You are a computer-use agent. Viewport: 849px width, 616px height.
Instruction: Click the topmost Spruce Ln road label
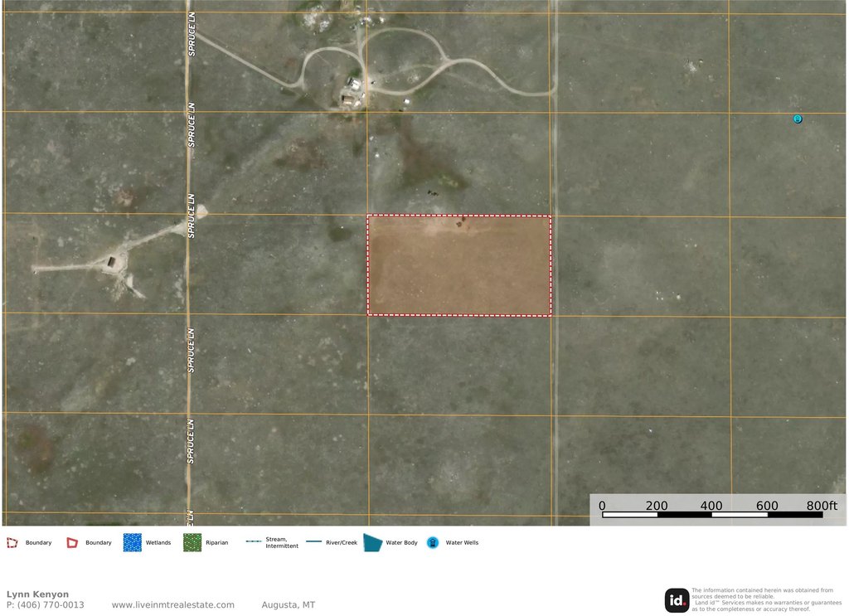(189, 32)
